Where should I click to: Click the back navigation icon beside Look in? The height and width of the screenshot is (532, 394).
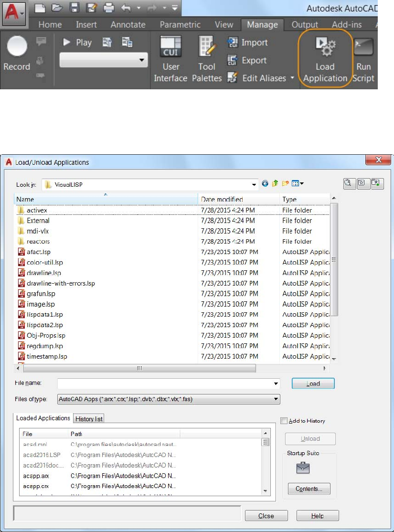[x=265, y=183]
